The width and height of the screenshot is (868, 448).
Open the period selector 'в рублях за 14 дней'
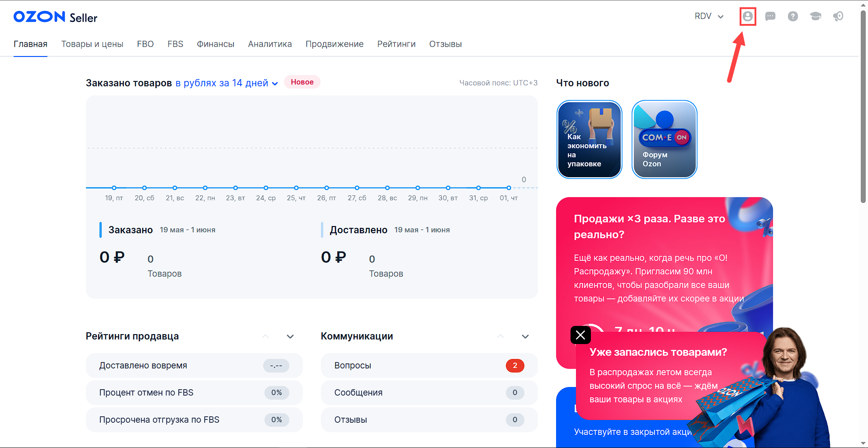click(x=226, y=83)
